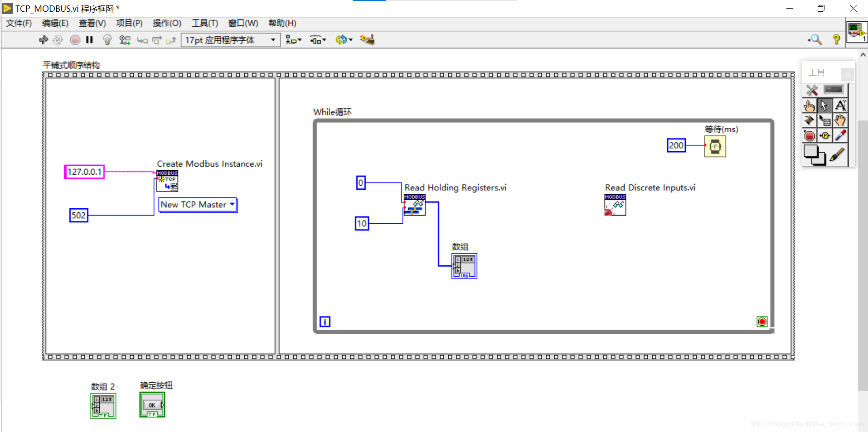The image size is (868, 432).
Task: Toggle automatic tool selection in tools palette
Action: point(834,90)
